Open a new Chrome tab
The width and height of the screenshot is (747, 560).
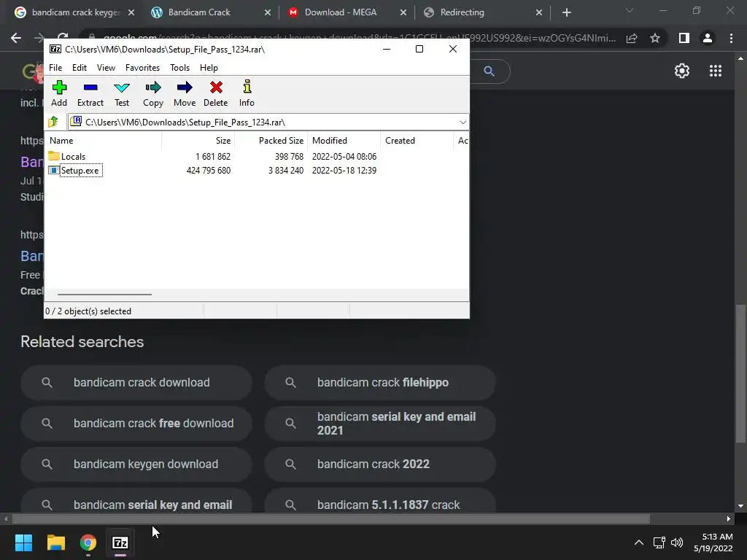pyautogui.click(x=566, y=13)
